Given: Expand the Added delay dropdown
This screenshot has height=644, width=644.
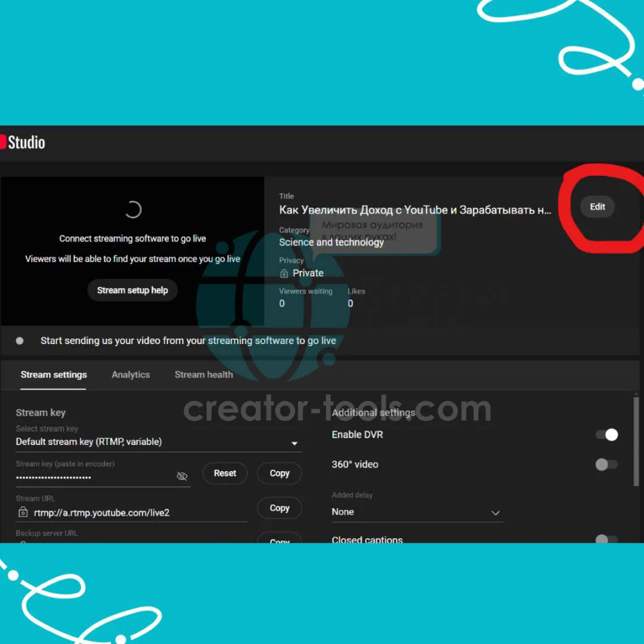Looking at the screenshot, I should click(x=417, y=513).
